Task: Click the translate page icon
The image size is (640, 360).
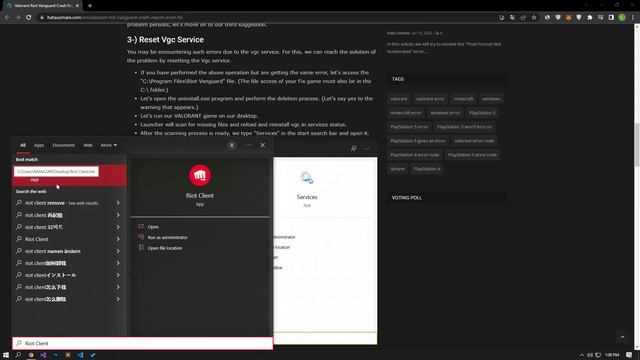Action: [x=512, y=18]
